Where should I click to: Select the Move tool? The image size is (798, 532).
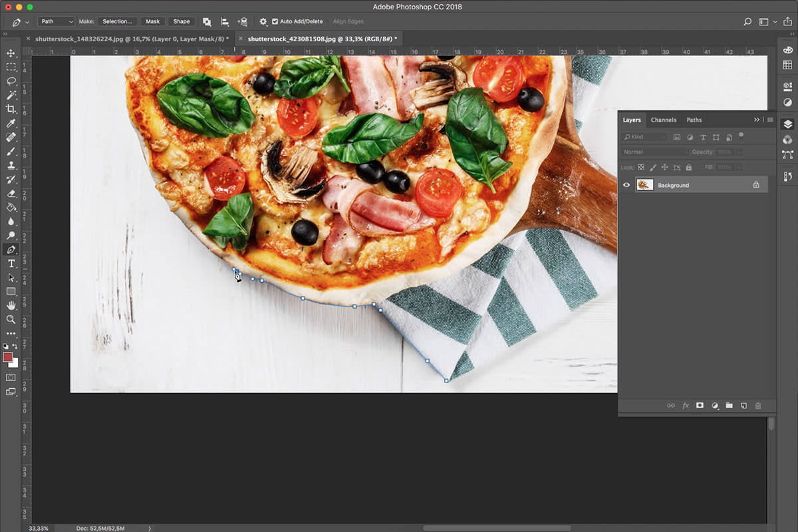pos(11,53)
